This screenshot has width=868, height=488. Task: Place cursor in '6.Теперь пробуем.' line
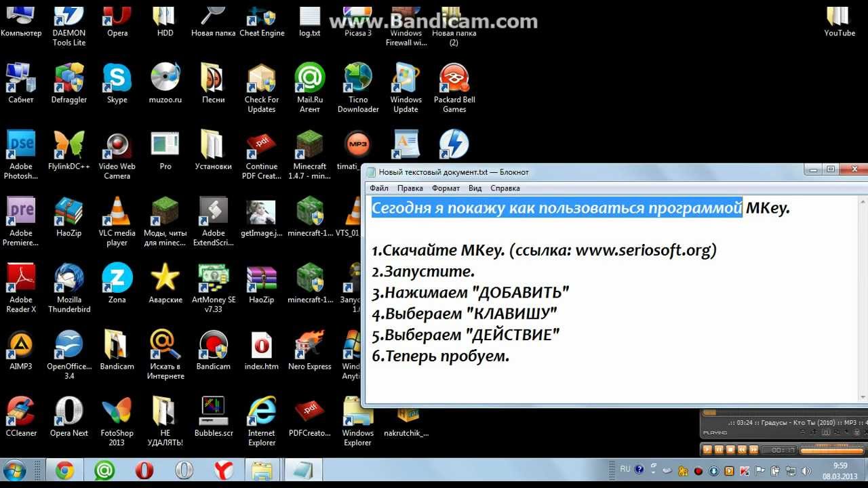click(440, 356)
